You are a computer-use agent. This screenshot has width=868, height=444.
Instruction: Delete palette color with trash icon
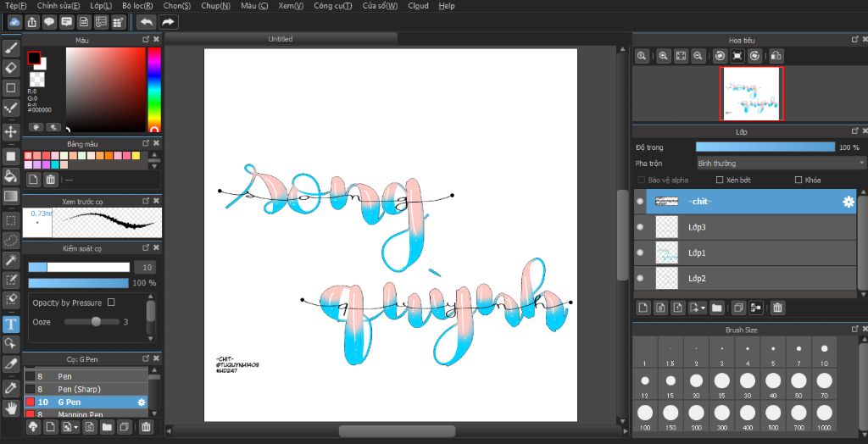point(50,180)
